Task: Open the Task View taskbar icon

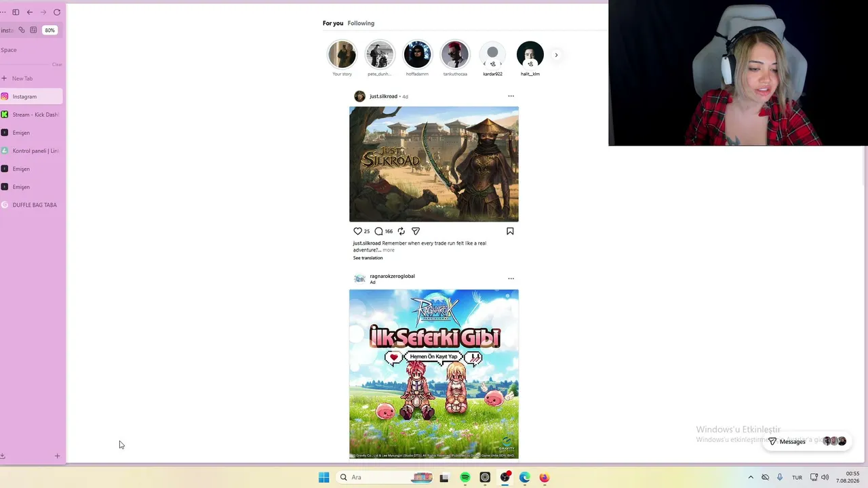Action: coord(444,478)
